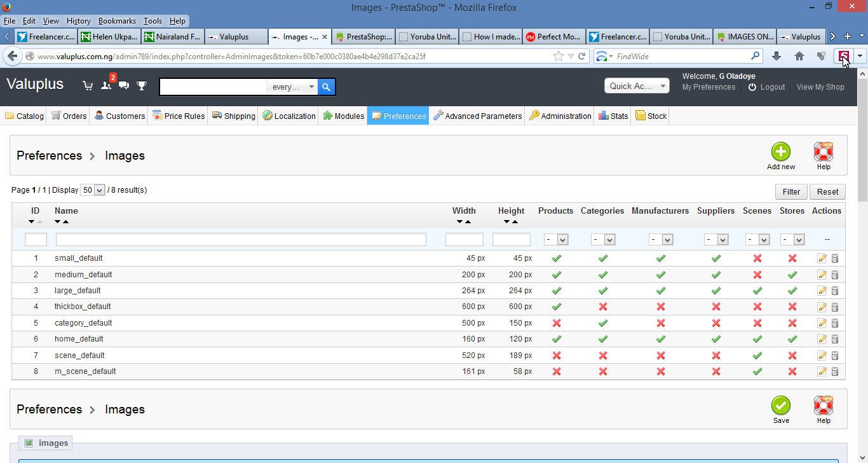The height and width of the screenshot is (463, 868).
Task: Click the green Save checkmark icon
Action: [x=780, y=405]
